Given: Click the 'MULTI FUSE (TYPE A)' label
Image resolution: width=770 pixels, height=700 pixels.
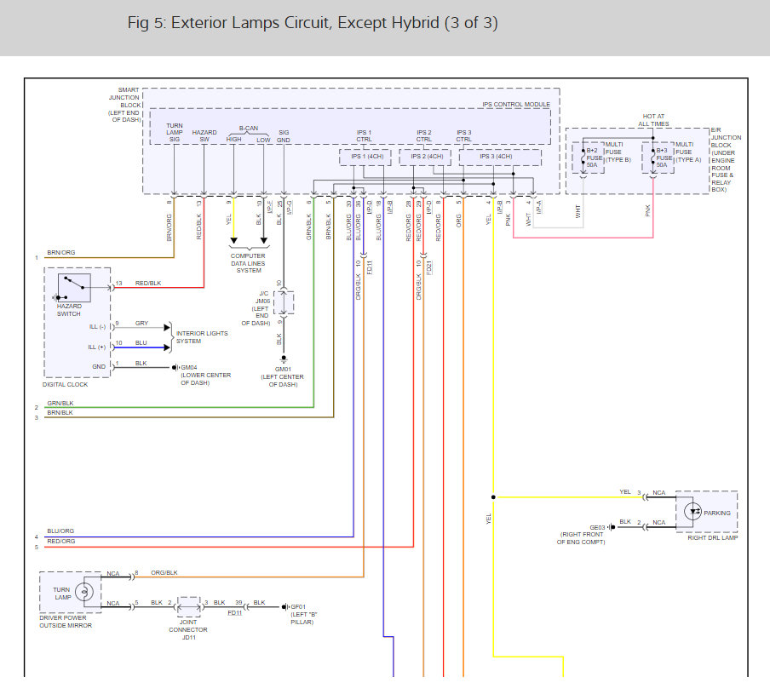Looking at the screenshot, I should click(688, 152).
